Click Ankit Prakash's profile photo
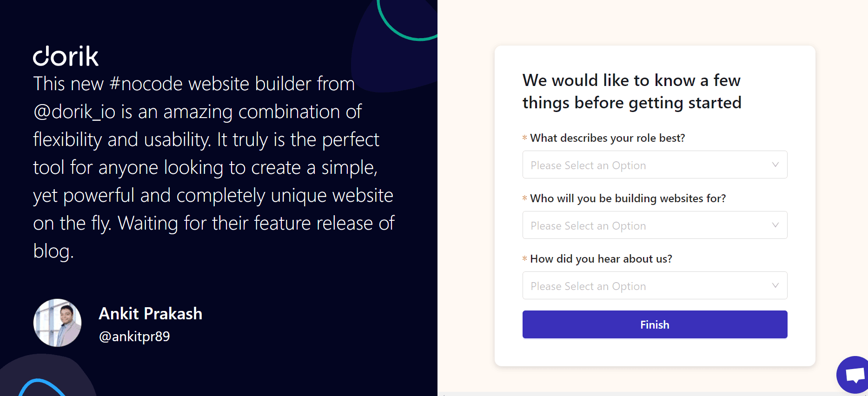The height and width of the screenshot is (396, 868). point(57,323)
